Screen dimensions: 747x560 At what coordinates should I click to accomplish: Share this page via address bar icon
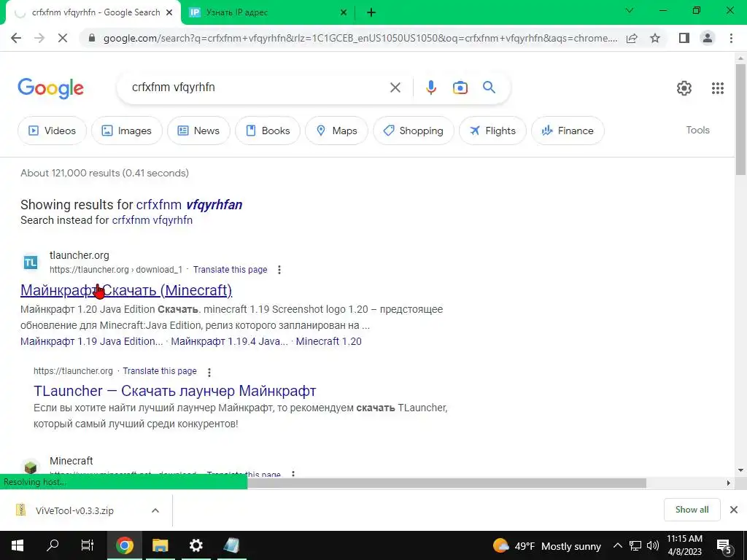coord(632,38)
